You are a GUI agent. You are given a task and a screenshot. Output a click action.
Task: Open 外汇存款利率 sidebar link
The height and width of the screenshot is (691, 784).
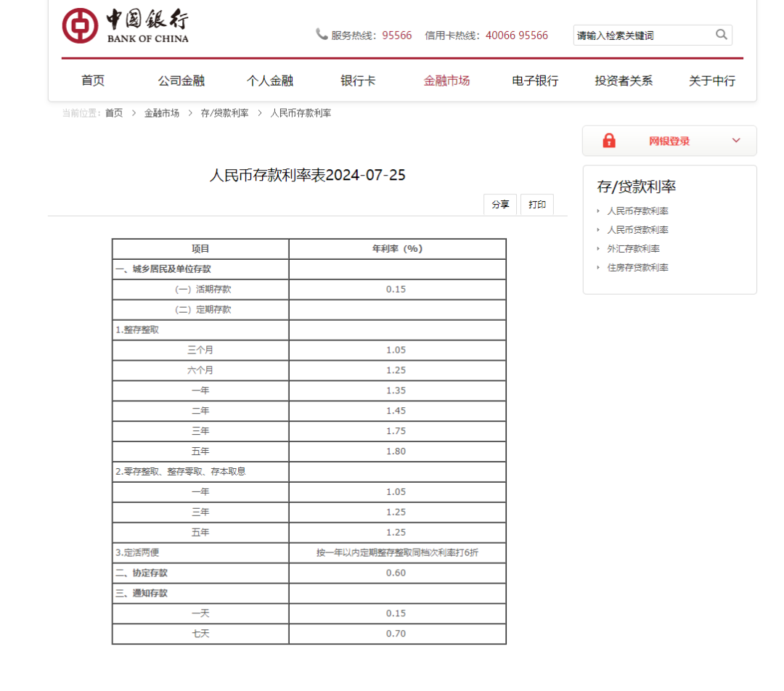(x=633, y=249)
